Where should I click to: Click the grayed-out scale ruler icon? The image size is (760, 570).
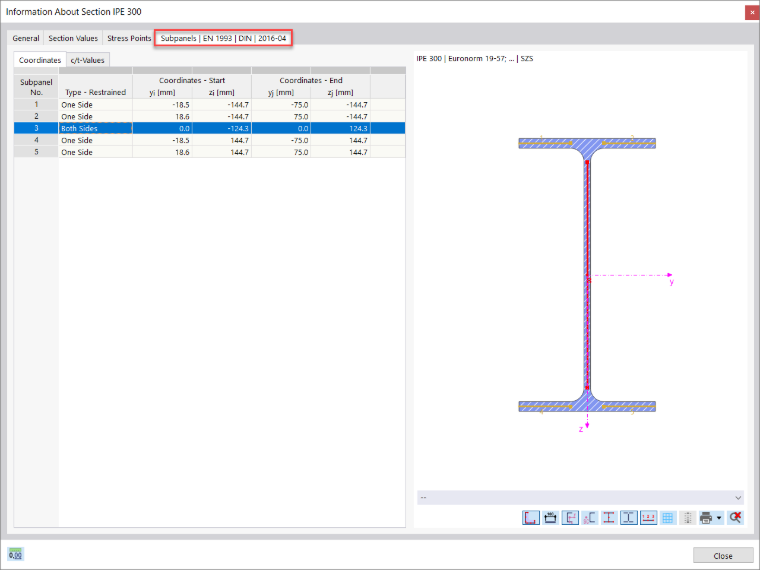(x=687, y=518)
